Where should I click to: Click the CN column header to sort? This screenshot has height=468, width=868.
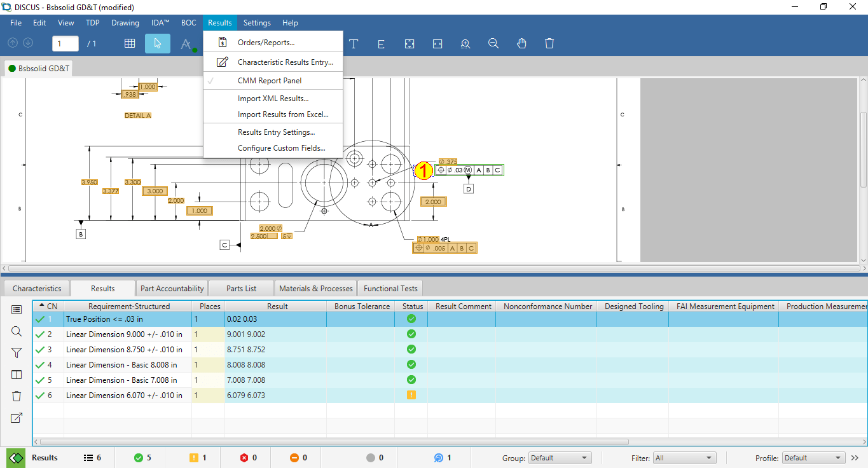click(48, 306)
